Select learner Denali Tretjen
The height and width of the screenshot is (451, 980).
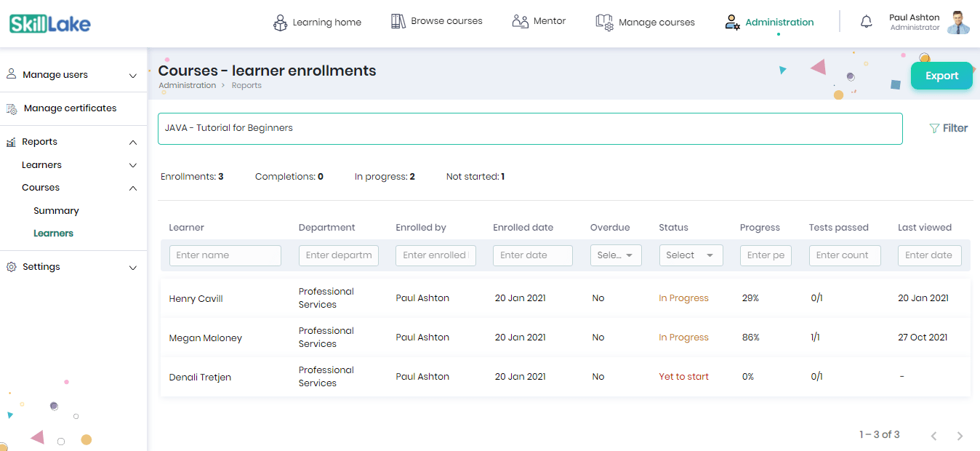tap(201, 378)
